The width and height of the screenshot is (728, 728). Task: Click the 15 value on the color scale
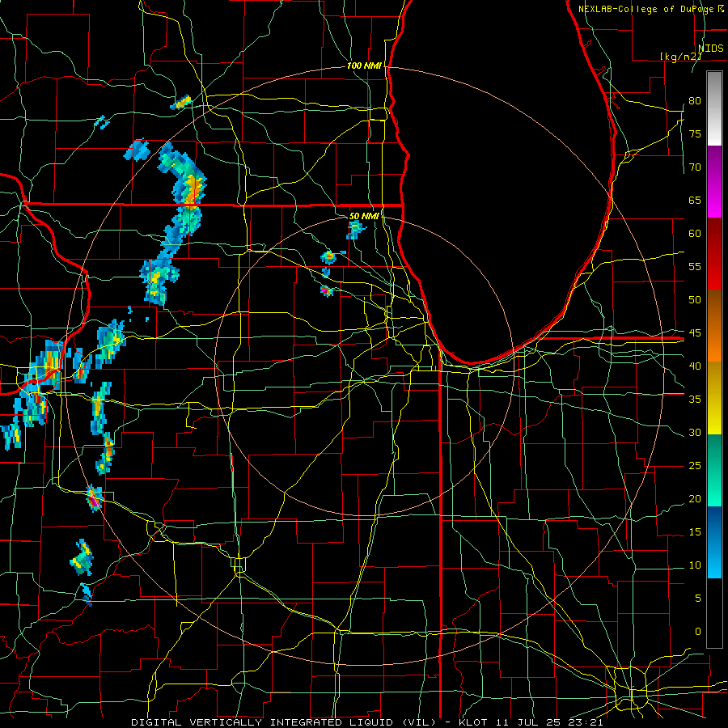(x=695, y=531)
